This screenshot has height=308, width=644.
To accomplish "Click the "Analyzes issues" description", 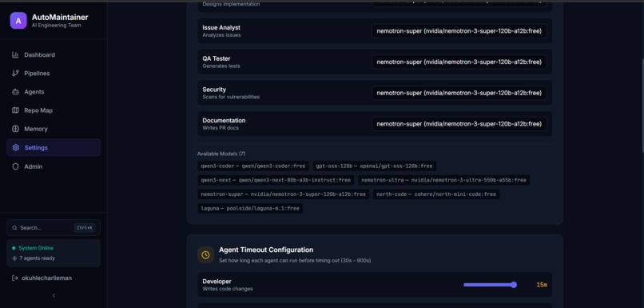I will 222,35.
